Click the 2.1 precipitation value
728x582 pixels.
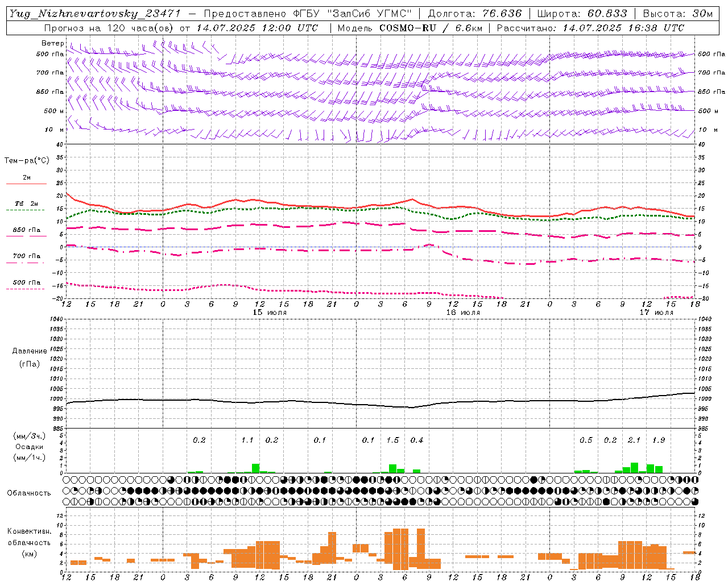pos(634,440)
